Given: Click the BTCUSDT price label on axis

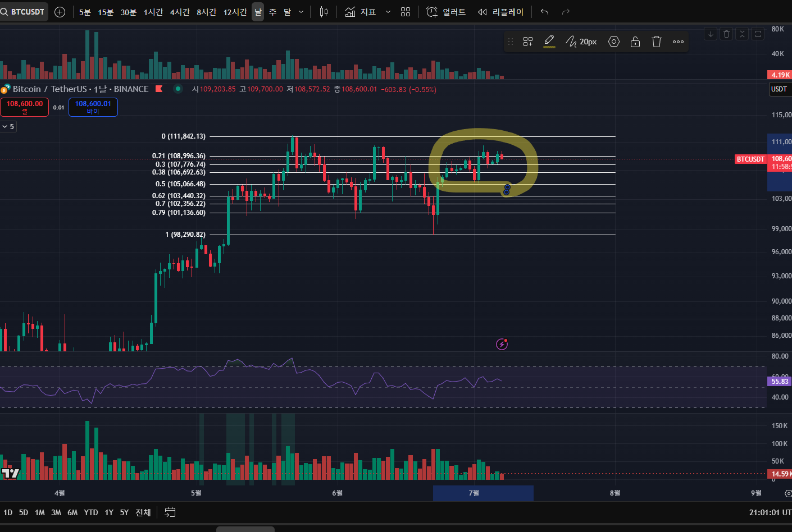Looking at the screenshot, I should click(750, 159).
